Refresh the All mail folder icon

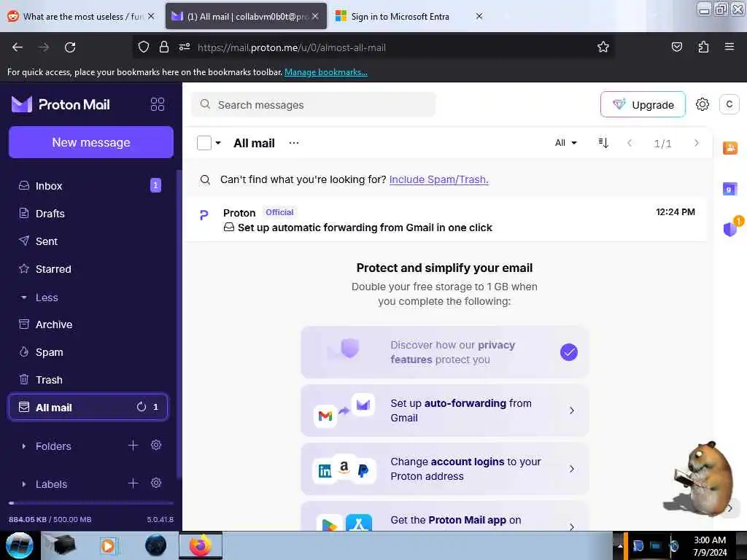click(142, 407)
